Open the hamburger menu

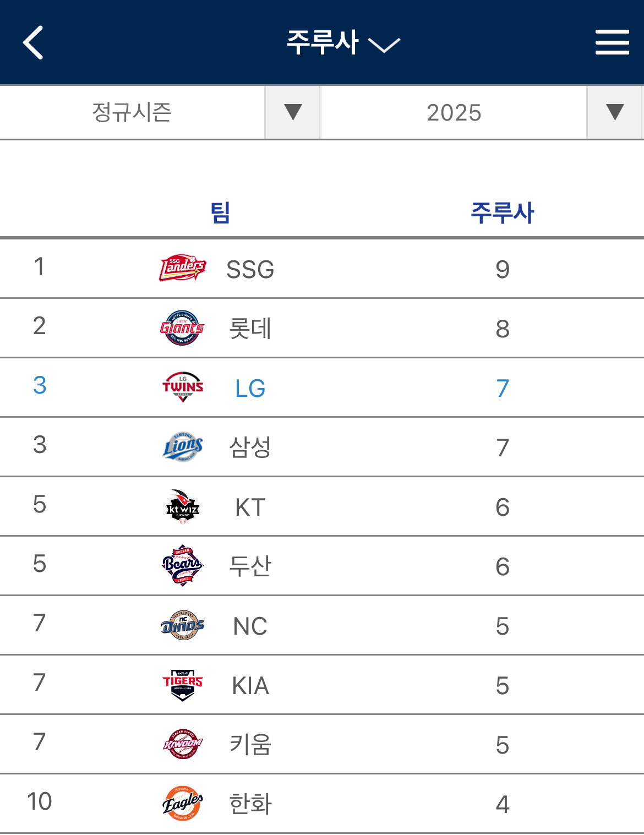click(612, 42)
